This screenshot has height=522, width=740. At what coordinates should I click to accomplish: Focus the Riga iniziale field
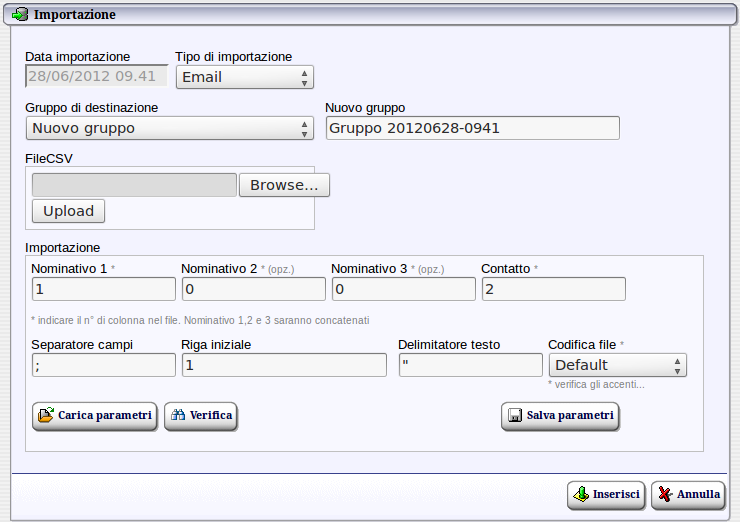point(283,365)
